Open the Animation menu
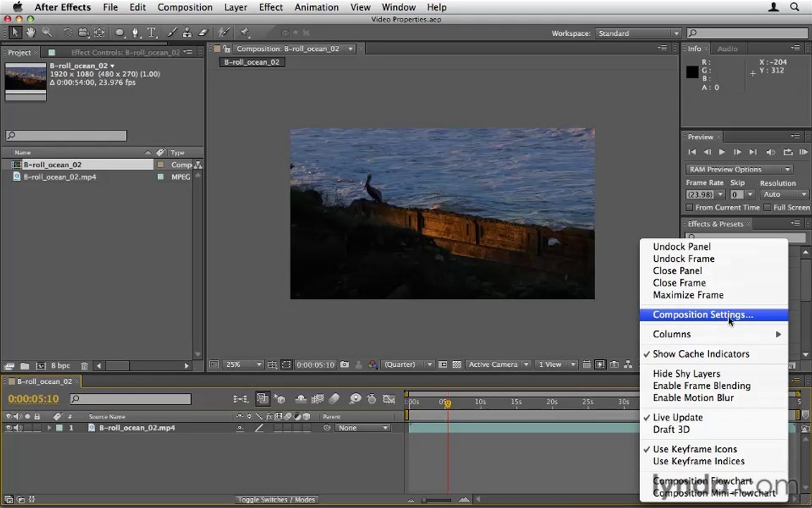This screenshot has height=508, width=812. [x=316, y=7]
